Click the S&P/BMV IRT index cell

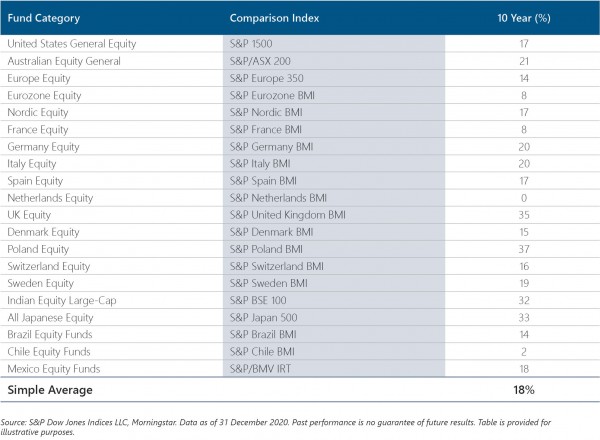(263, 367)
